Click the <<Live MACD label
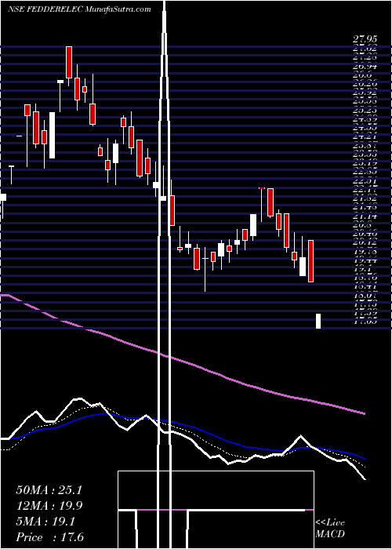Screen dimensions: 392x549 pos(330,529)
